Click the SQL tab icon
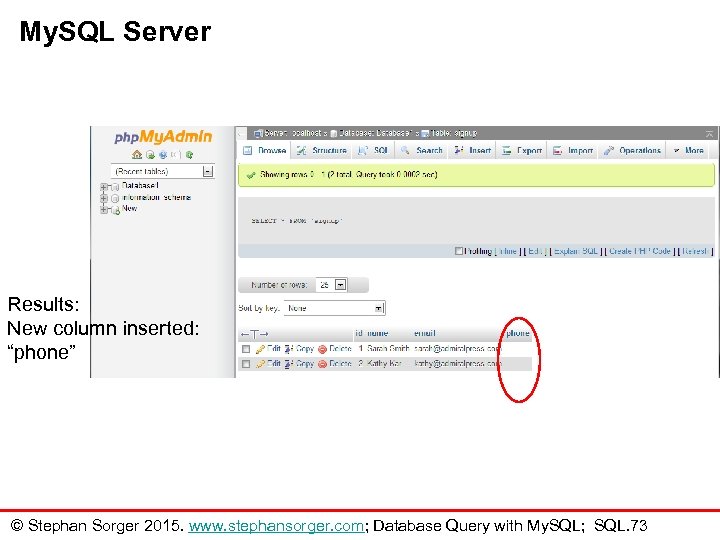The width and height of the screenshot is (720, 540). [363, 150]
